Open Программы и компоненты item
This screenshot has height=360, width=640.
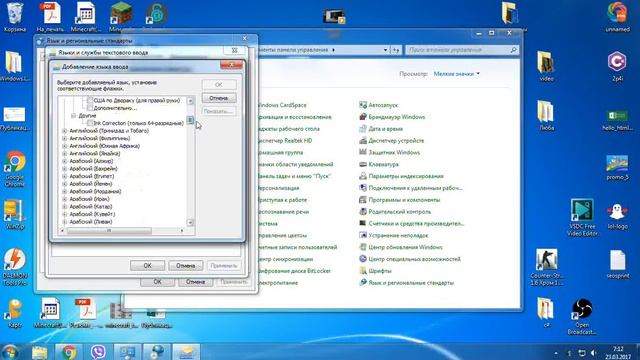coord(400,200)
